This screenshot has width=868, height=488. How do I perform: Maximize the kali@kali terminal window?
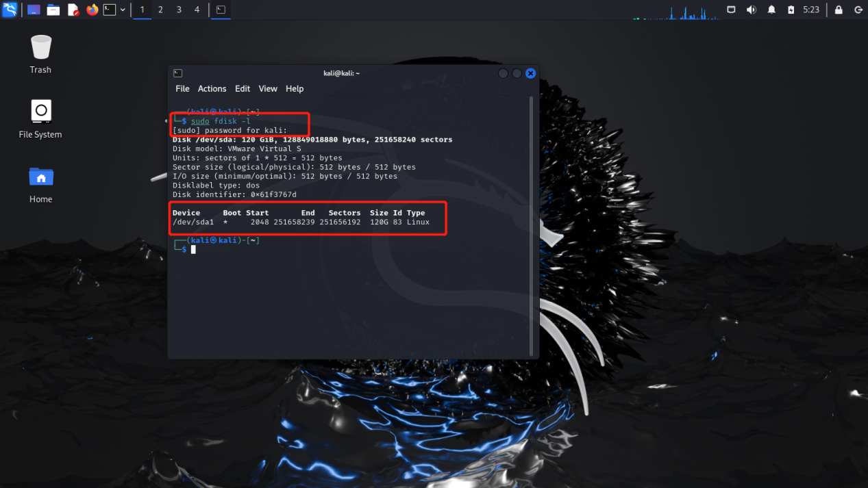[517, 73]
